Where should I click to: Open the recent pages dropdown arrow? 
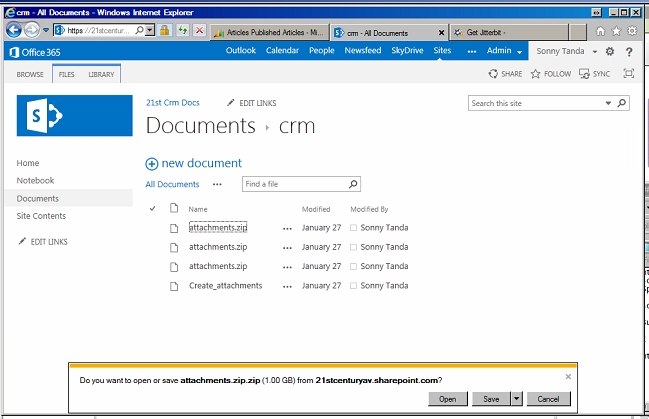tap(46, 30)
